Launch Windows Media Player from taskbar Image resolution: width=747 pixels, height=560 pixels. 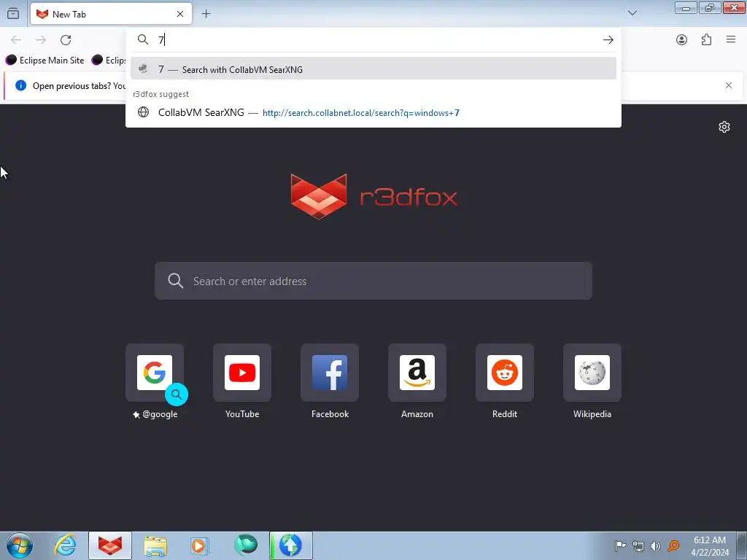point(200,545)
